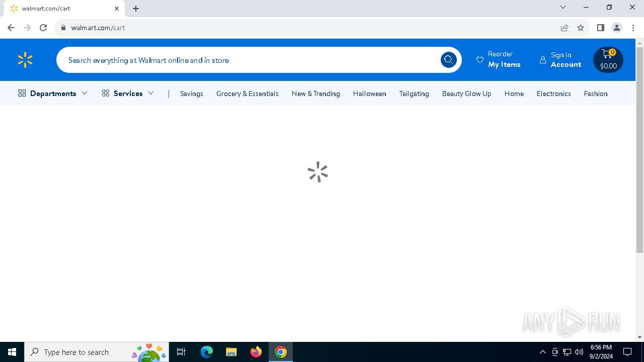
Task: Click the taskbar search box
Action: [96, 352]
